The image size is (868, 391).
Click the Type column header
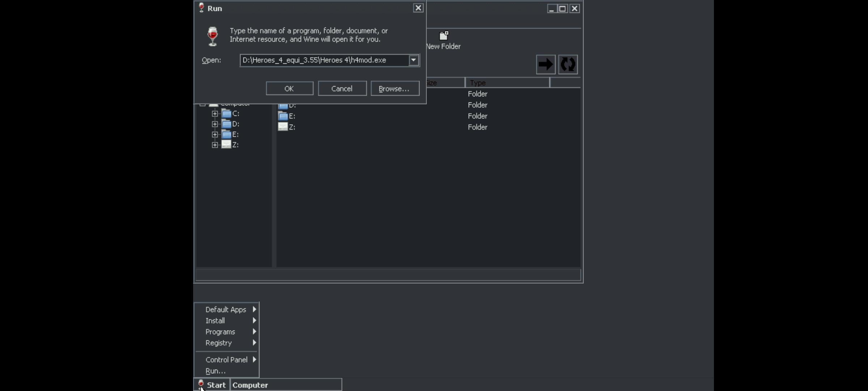point(506,83)
